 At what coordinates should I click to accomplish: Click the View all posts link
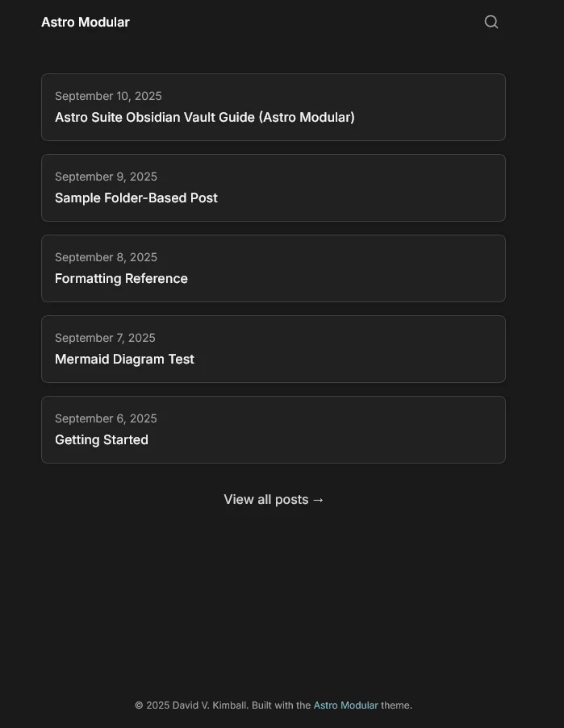click(x=266, y=500)
